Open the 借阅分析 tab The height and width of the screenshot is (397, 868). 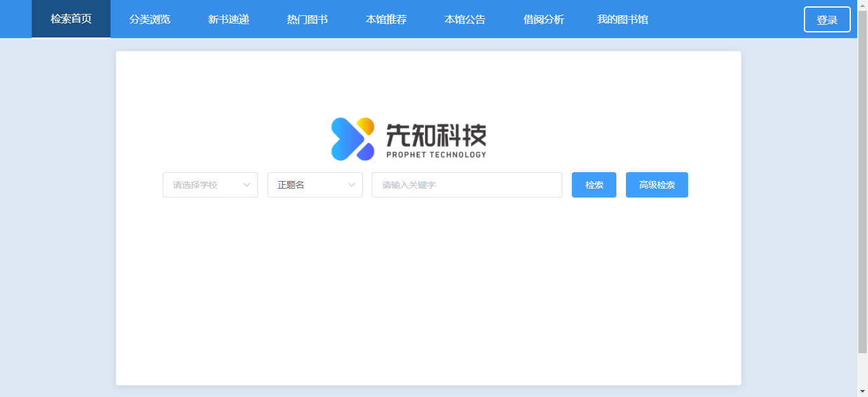coord(544,19)
